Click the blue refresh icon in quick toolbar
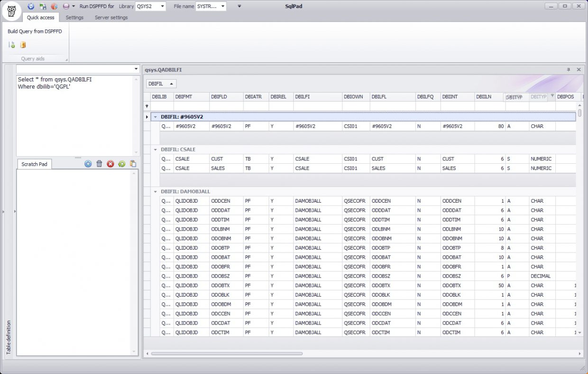Image resolution: width=588 pixels, height=374 pixels. pyautogui.click(x=31, y=6)
